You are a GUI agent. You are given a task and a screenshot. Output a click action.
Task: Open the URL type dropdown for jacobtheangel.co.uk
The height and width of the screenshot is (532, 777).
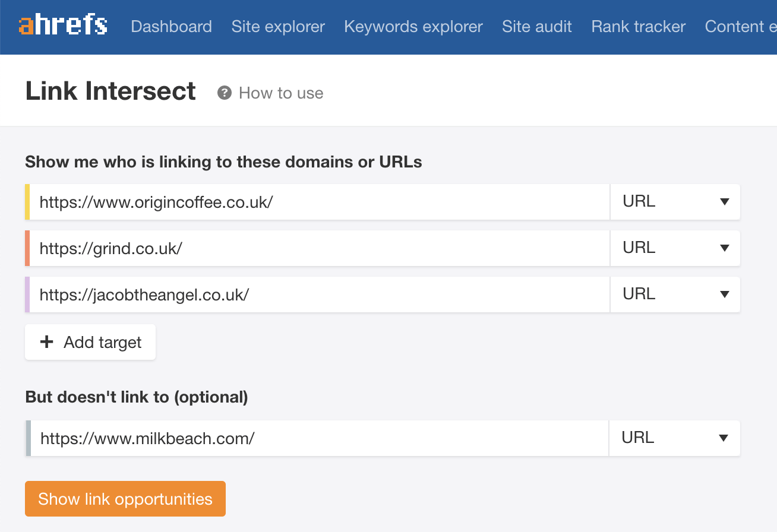tap(675, 294)
